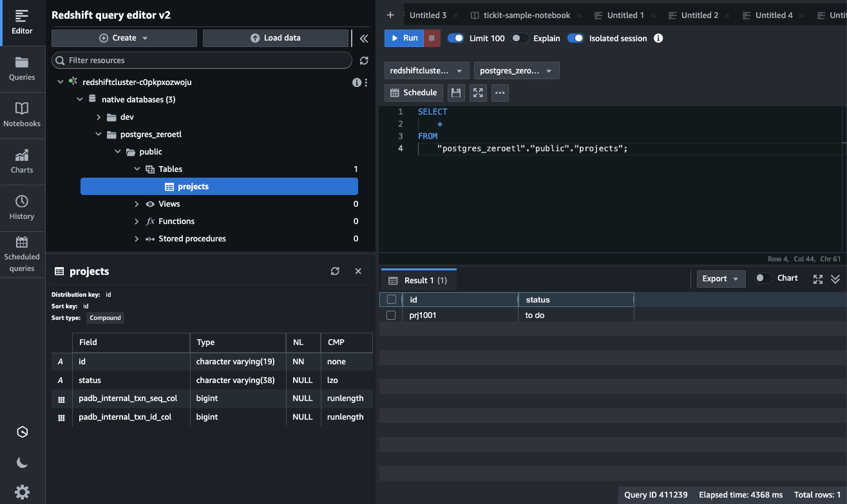Toggle the Isolated session switch

(575, 38)
